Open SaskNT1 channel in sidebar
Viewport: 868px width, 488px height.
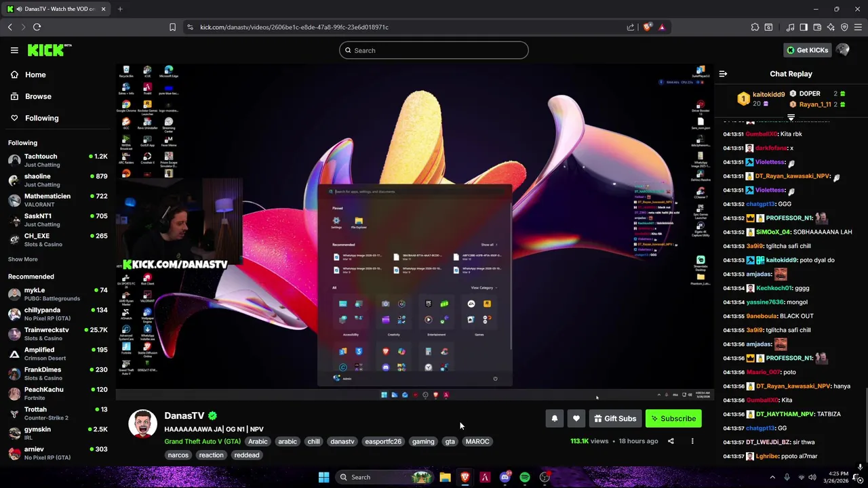click(58, 220)
